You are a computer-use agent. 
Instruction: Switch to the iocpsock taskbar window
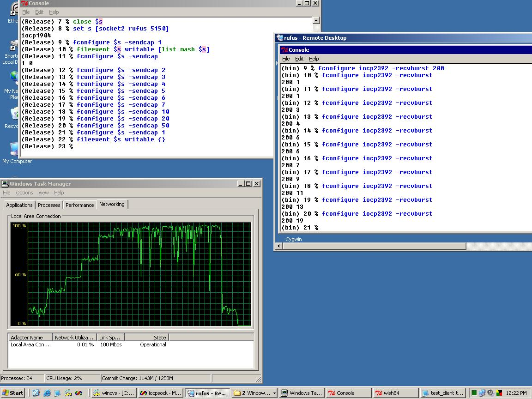click(x=161, y=393)
